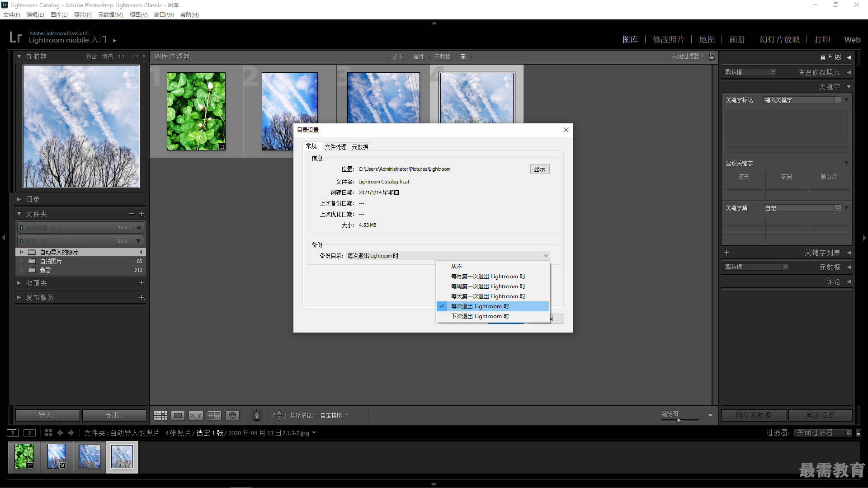The height and width of the screenshot is (488, 868).
Task: Click the 导入... button
Action: click(x=47, y=415)
